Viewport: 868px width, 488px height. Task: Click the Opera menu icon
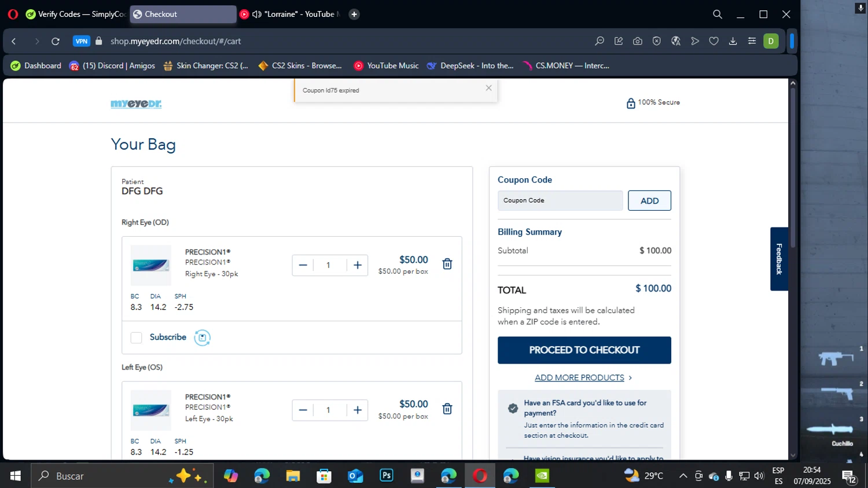click(x=12, y=14)
